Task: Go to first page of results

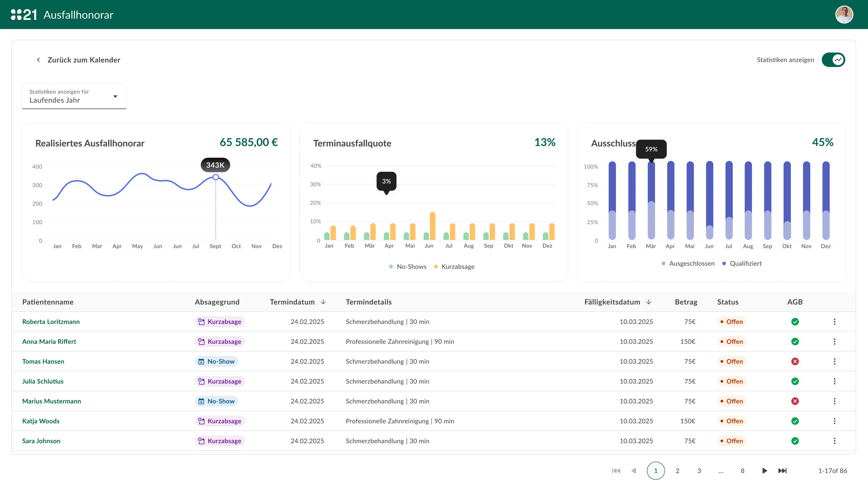Action: 616,471
